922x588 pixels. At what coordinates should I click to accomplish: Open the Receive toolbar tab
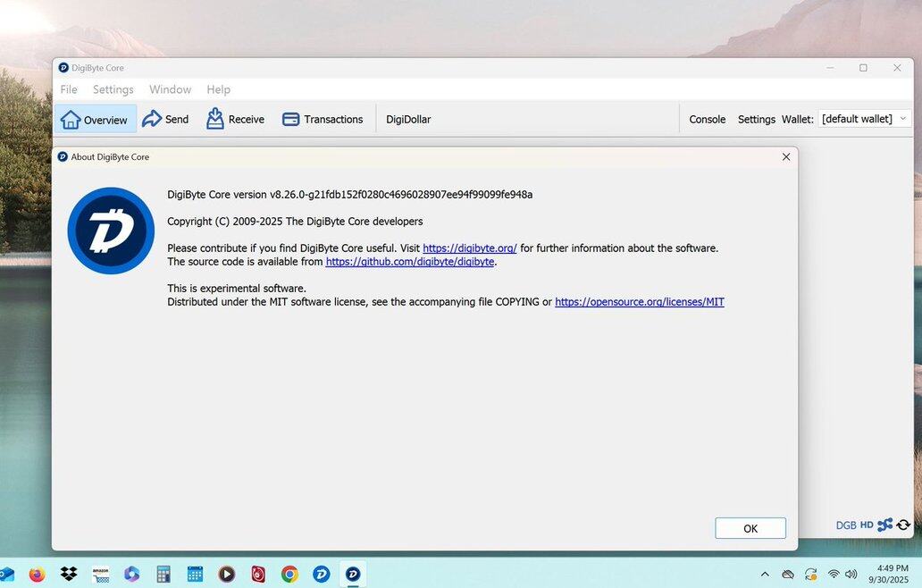click(x=235, y=120)
